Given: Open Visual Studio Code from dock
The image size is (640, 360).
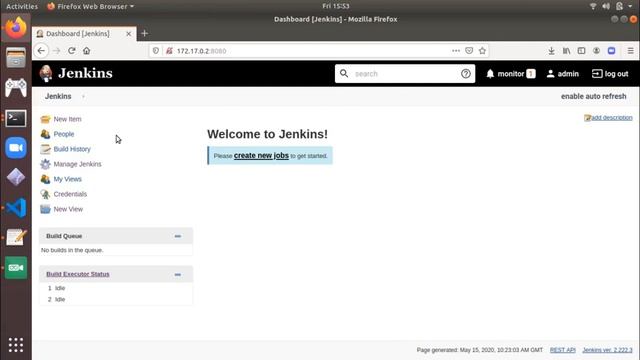Looking at the screenshot, I should 16,208.
